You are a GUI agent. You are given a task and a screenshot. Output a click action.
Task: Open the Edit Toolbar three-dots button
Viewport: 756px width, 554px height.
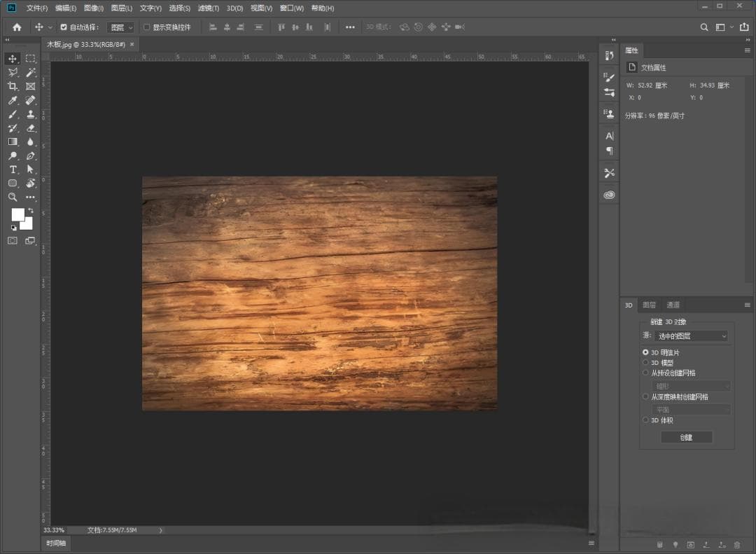[x=30, y=198]
